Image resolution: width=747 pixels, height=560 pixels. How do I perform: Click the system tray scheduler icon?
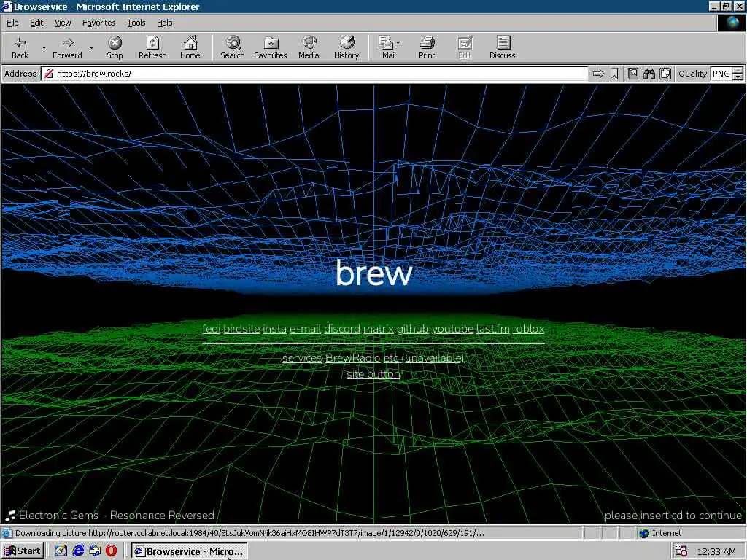point(681,551)
